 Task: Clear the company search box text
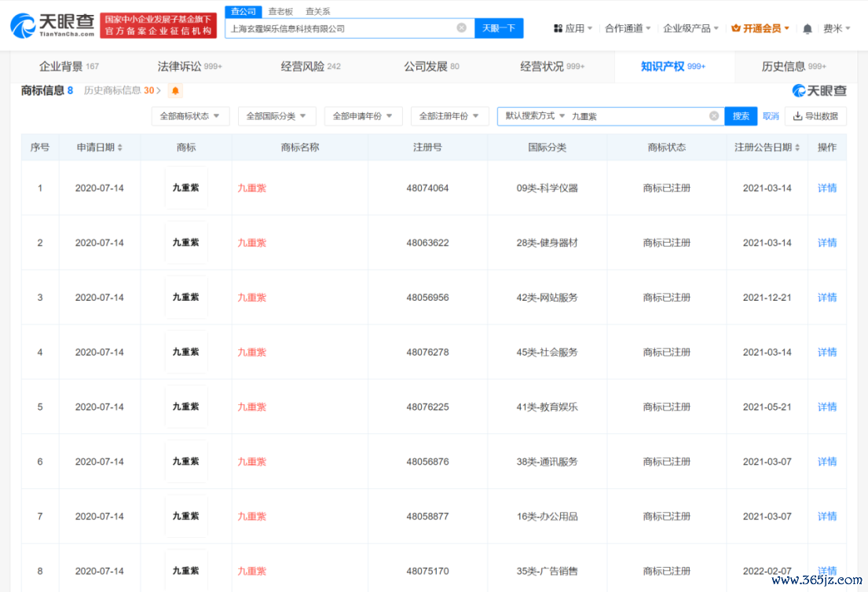pos(462,28)
